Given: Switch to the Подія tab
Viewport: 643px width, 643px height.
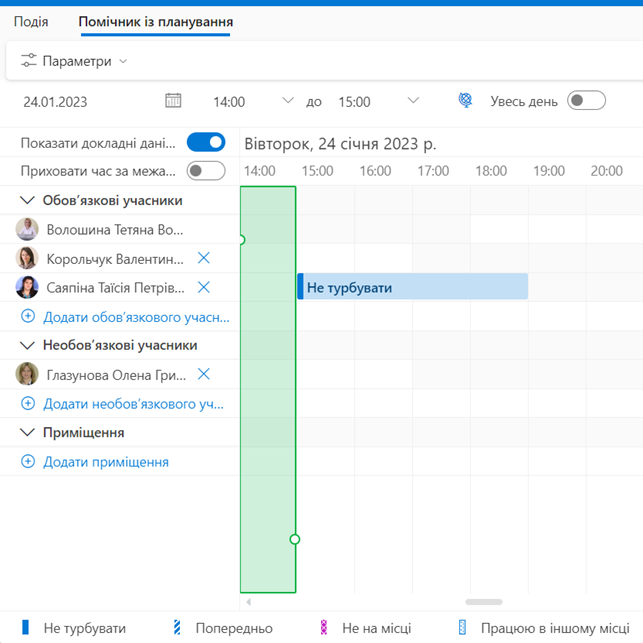Looking at the screenshot, I should coord(31,22).
